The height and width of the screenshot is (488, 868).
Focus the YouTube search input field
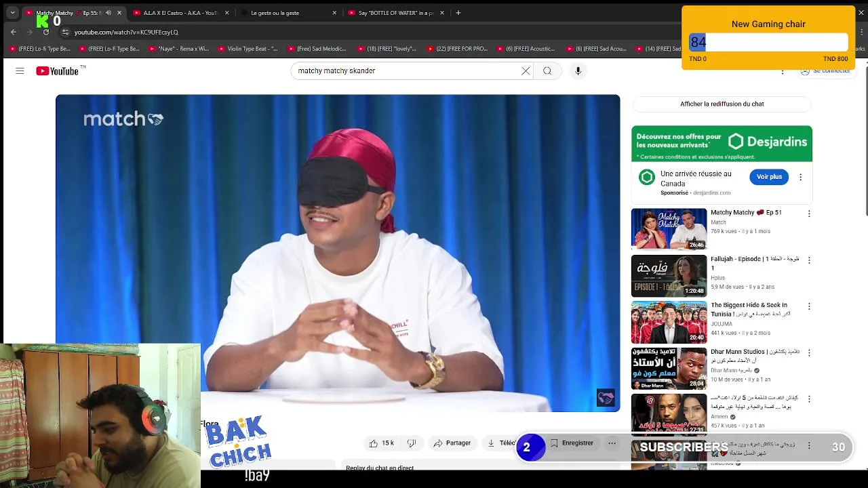(406, 70)
